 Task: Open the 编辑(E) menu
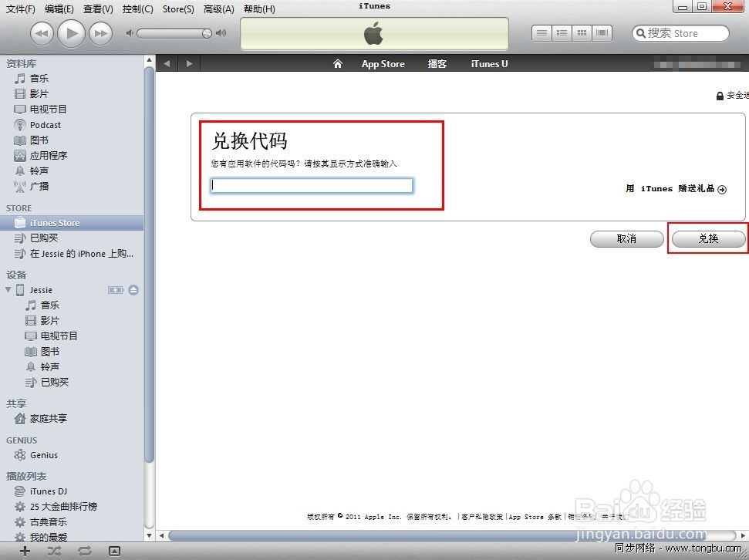tap(59, 9)
